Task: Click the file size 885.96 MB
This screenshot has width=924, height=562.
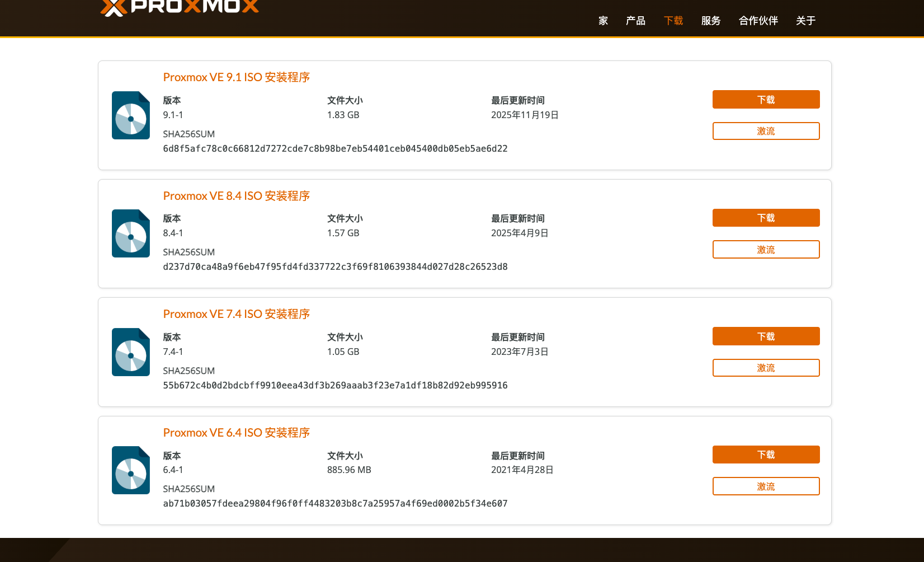Action: [349, 470]
